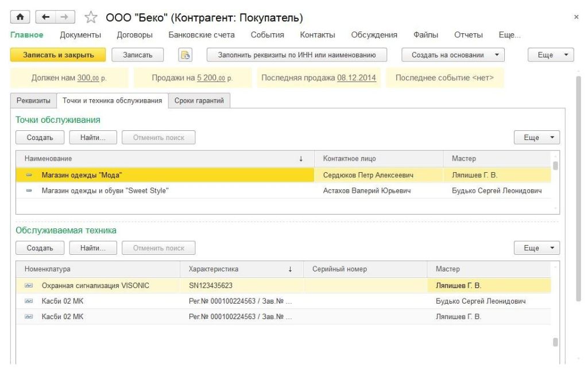Click Заполнить реквизиты по ИНН button
The image size is (588, 369).
tap(297, 55)
